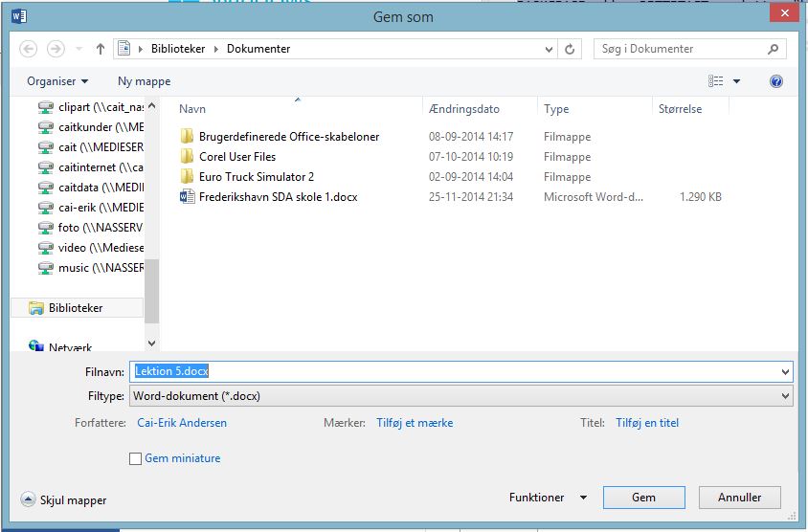Select caitinternet network drive
Viewport: 808px width, 532px height.
point(91,167)
